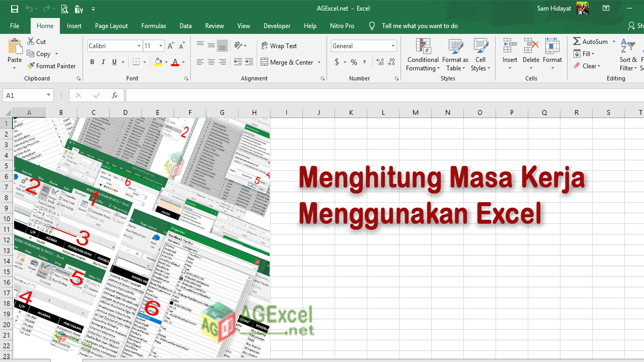The width and height of the screenshot is (644, 362).
Task: Open Conditional Formatting menu
Action: [x=423, y=55]
